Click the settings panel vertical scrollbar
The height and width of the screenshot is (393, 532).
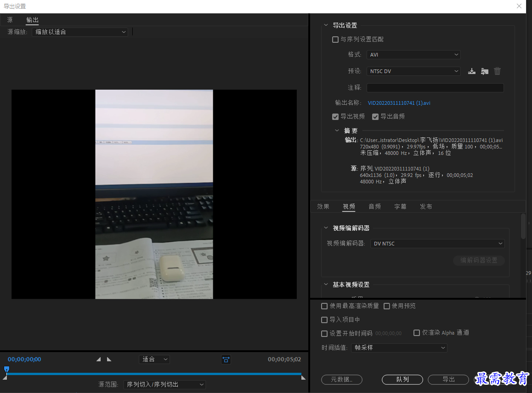pyautogui.click(x=523, y=226)
